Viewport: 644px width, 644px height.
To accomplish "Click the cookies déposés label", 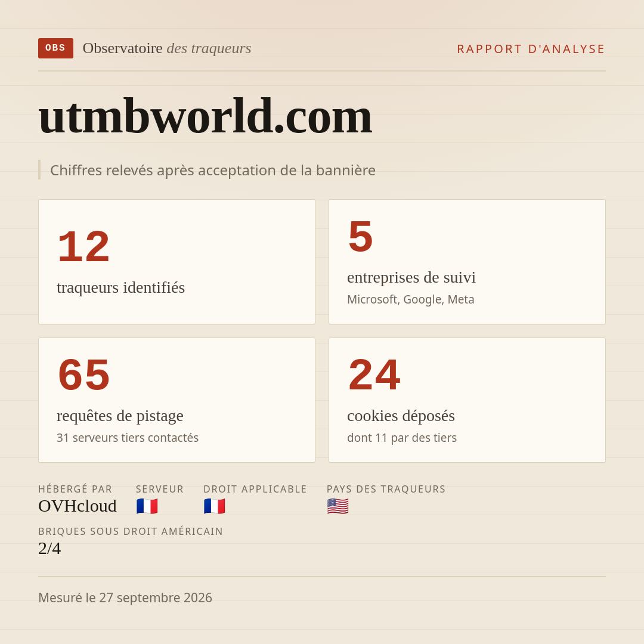I will 401,416.
